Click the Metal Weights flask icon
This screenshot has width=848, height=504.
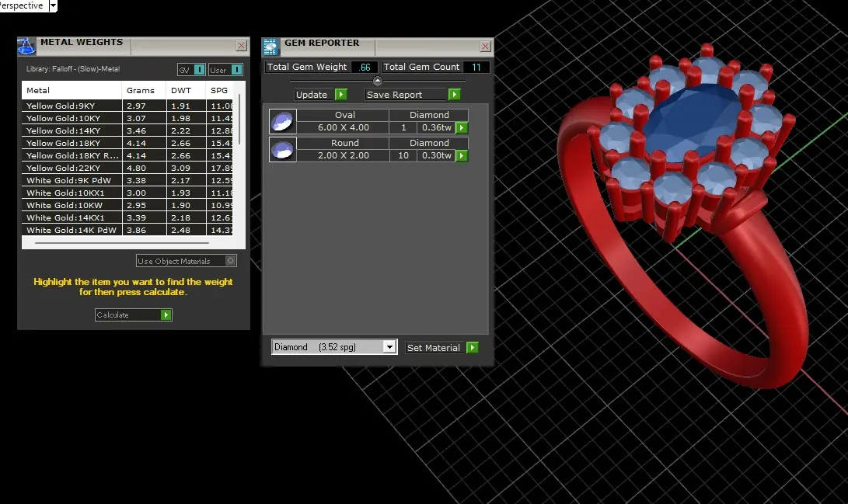[26, 46]
